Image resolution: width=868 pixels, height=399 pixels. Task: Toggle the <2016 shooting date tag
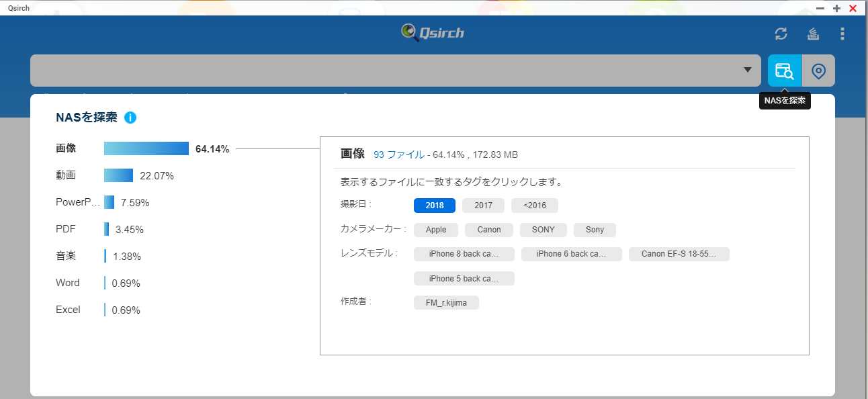coord(534,206)
